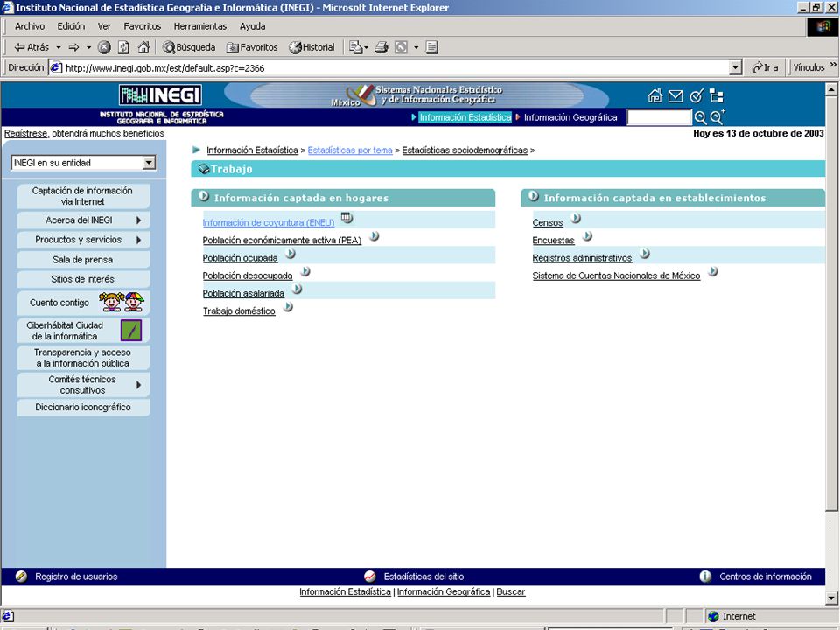
Task: Click the INEGI mail envelope icon
Action: [675, 96]
